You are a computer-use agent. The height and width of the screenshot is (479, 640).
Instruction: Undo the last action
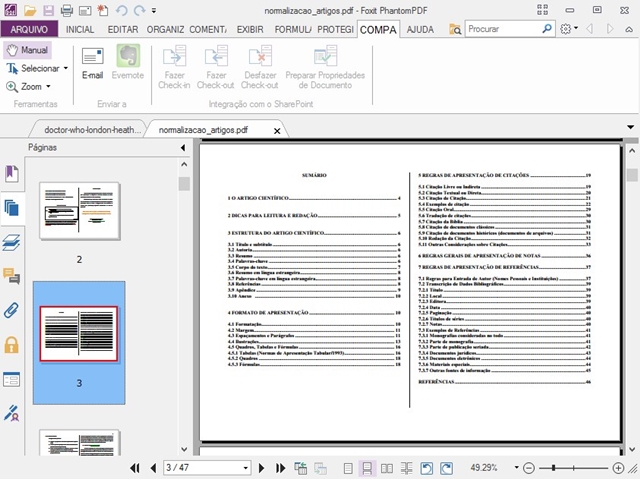pyautogui.click(x=121, y=10)
